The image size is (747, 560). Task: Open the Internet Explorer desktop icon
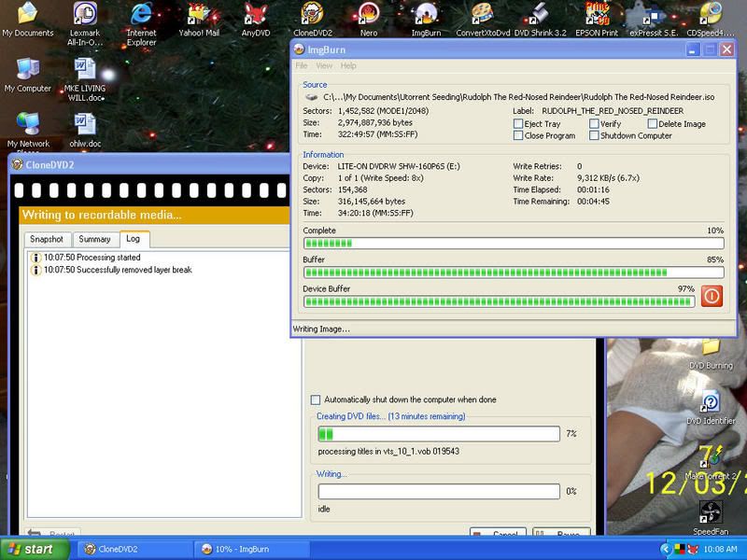click(x=142, y=22)
